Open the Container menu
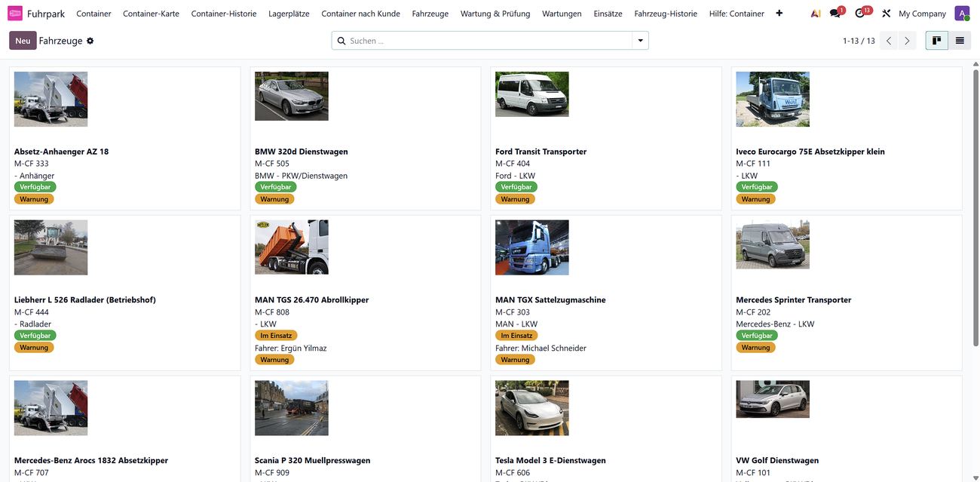Screen dimensions: 980x482 click(93, 14)
